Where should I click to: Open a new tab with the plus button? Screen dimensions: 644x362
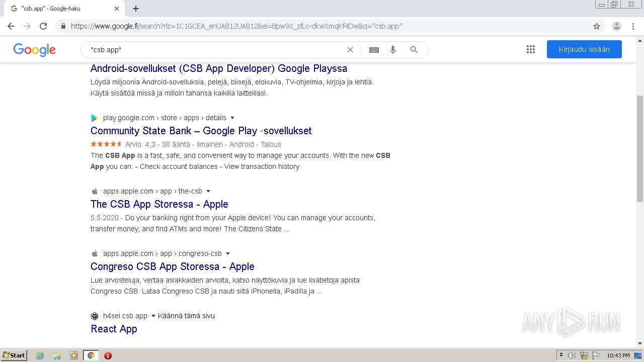click(136, 9)
